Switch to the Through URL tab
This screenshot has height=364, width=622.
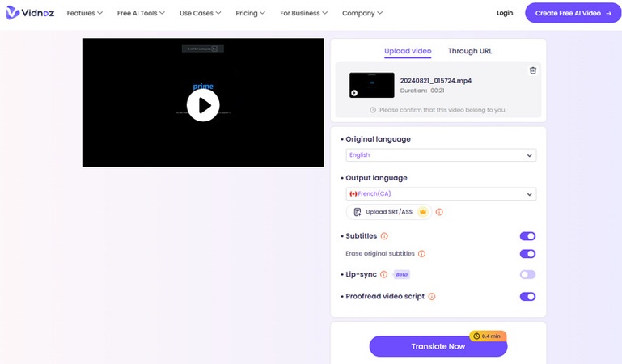click(x=470, y=51)
